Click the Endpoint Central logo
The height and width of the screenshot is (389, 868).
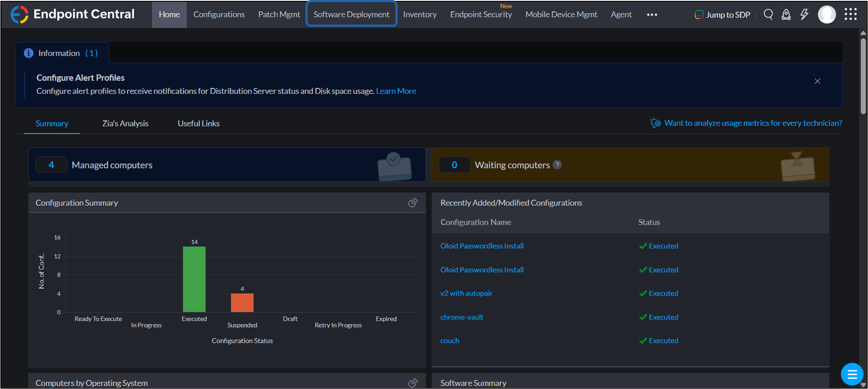(x=72, y=14)
